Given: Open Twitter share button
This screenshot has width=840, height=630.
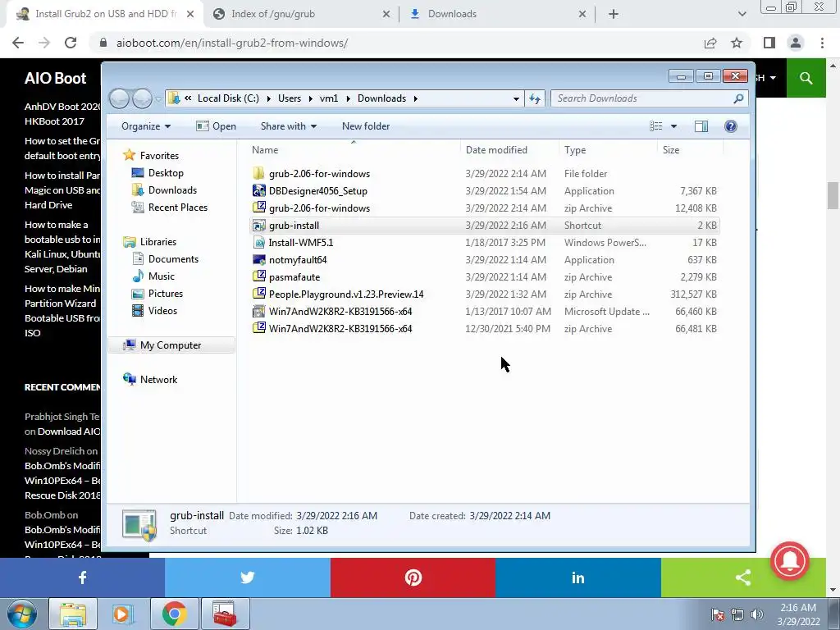Looking at the screenshot, I should tap(248, 577).
